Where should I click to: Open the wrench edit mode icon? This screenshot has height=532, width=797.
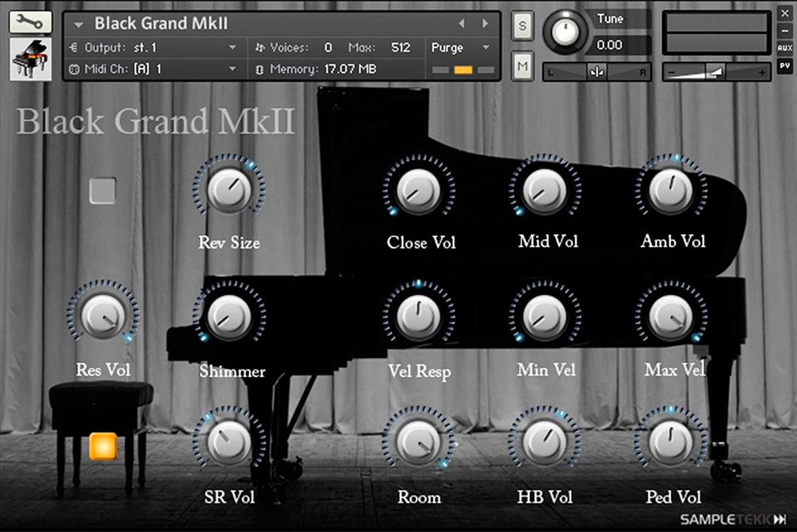tap(31, 22)
